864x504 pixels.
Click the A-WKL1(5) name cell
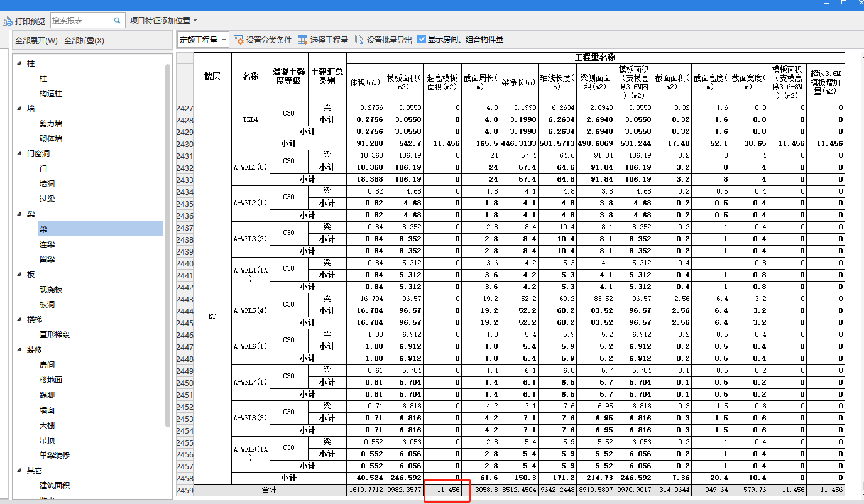tap(251, 167)
